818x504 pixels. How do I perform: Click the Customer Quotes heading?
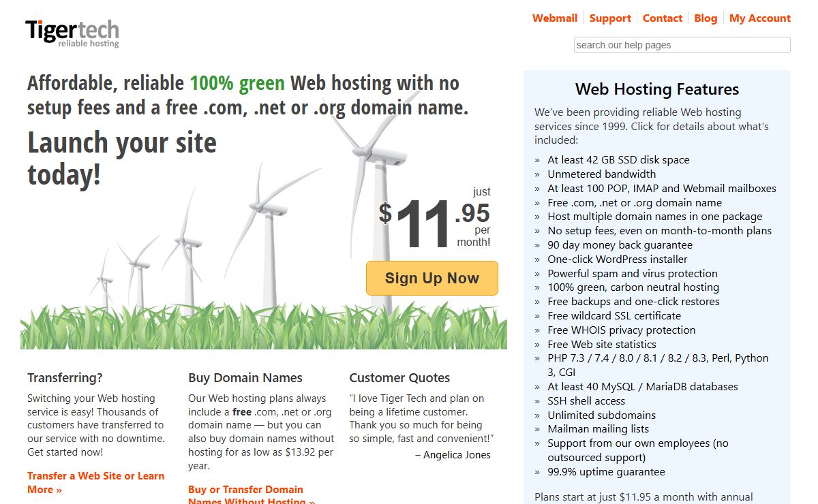[x=400, y=378]
